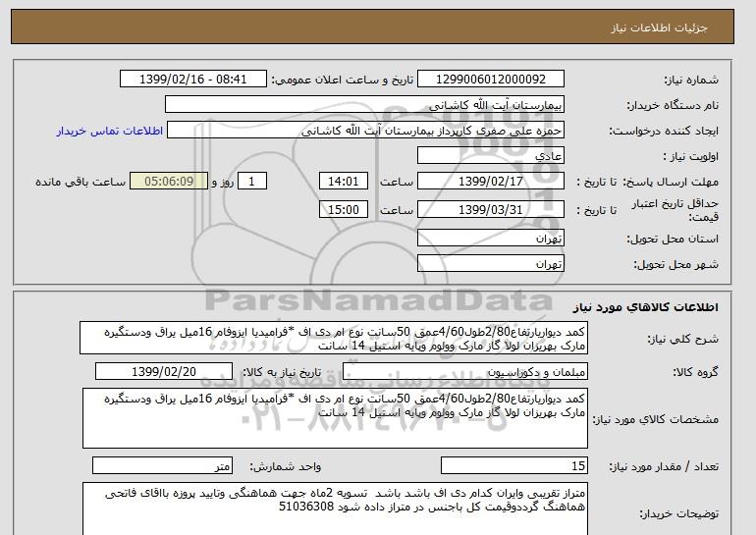The height and width of the screenshot is (535, 756).
Task: Click the general need description text box
Action: 334,339
